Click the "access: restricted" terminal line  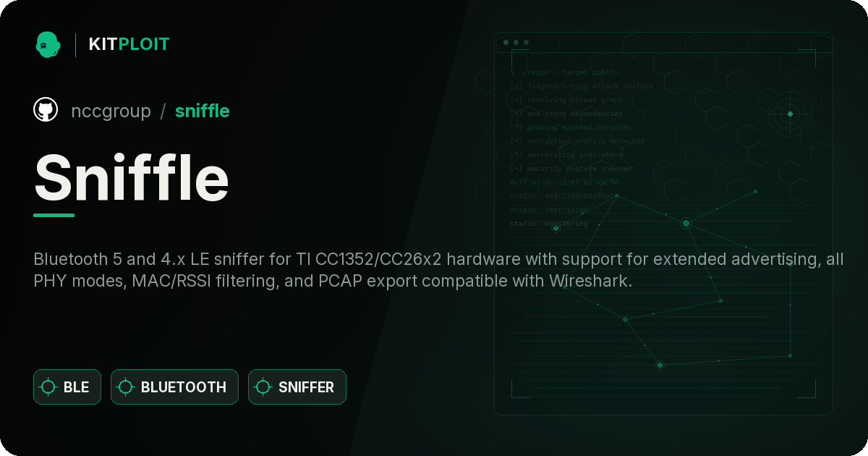[x=549, y=210]
